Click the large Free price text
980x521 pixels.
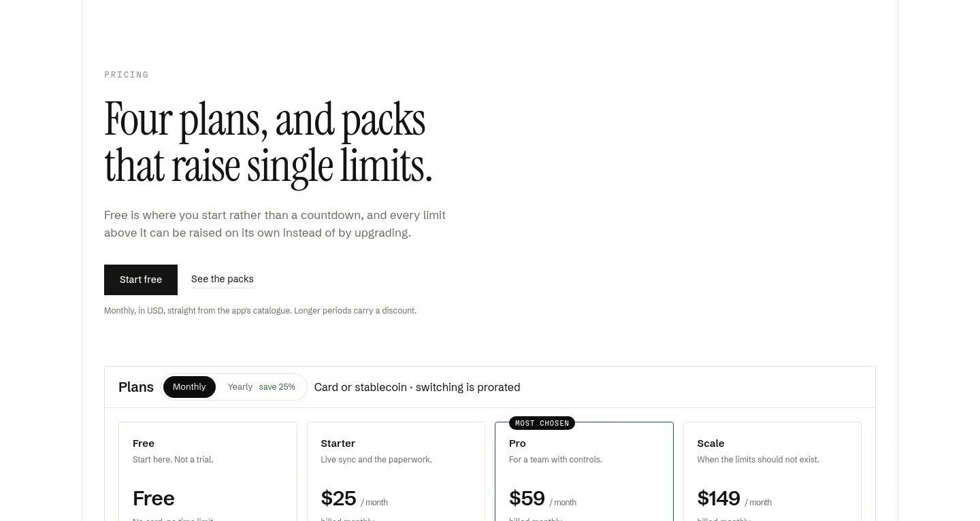[154, 499]
